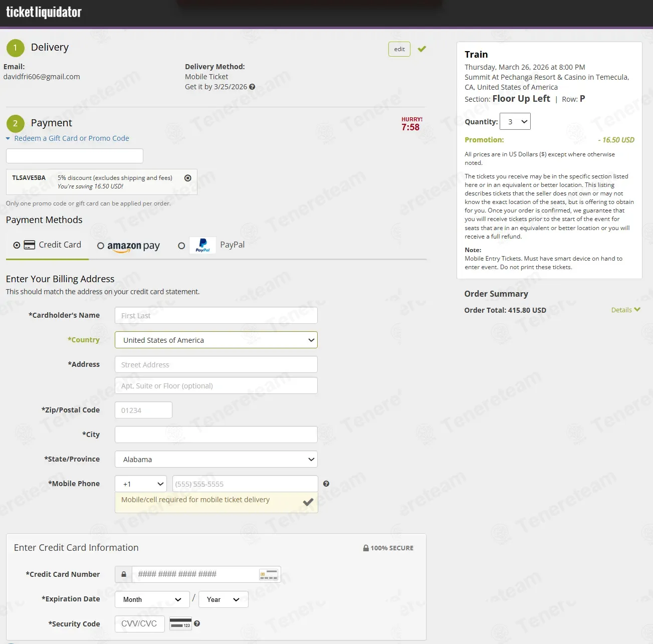Click the mobile phone number field
This screenshot has height=644, width=653.
(245, 484)
